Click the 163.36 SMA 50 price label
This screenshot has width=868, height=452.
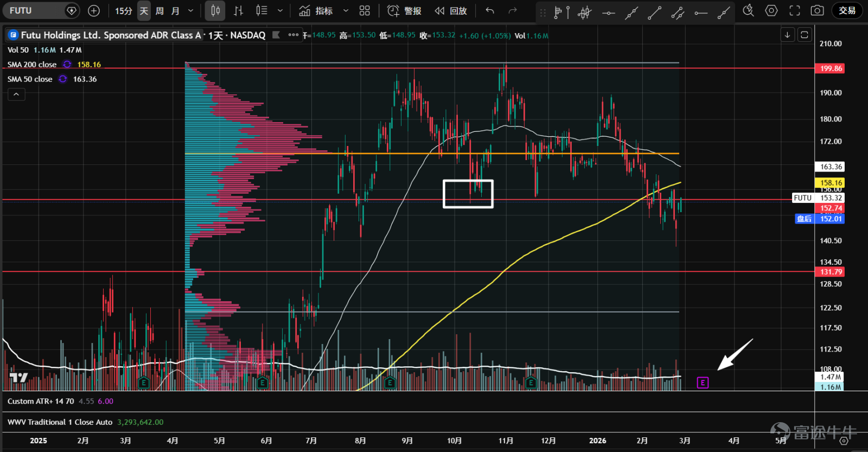click(831, 167)
